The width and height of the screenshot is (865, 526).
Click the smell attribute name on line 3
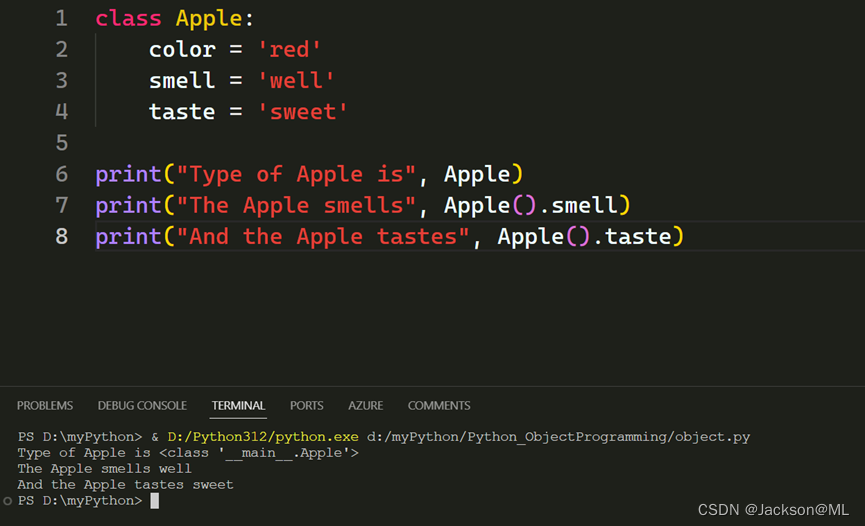[x=182, y=80]
